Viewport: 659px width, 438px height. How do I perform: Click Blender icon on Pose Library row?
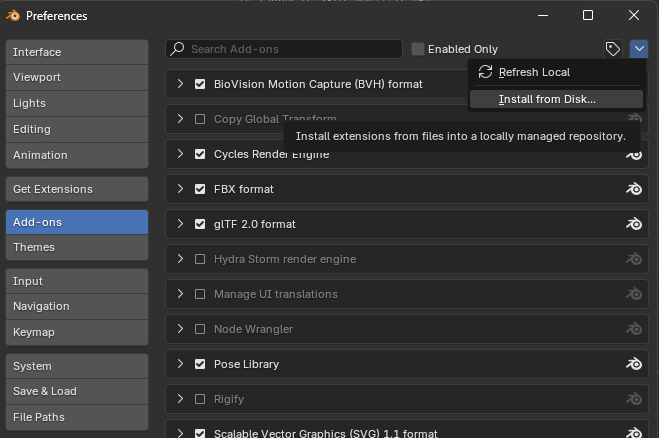click(634, 364)
